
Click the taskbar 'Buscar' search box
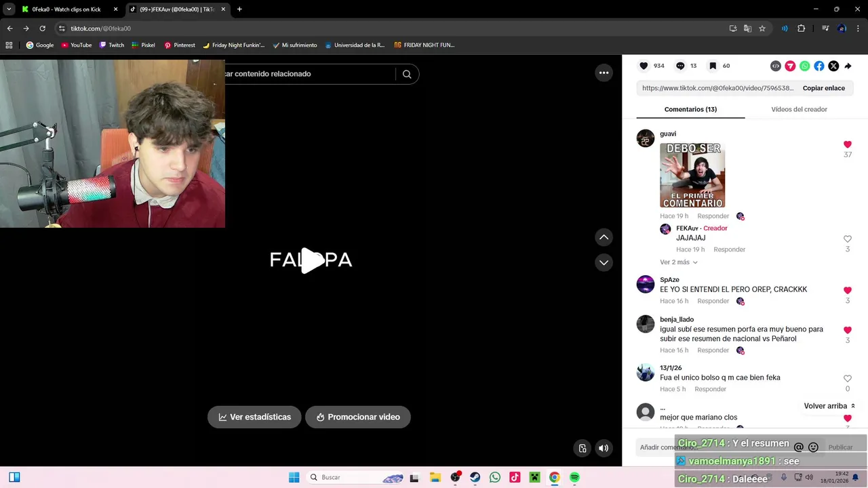pyautogui.click(x=356, y=477)
